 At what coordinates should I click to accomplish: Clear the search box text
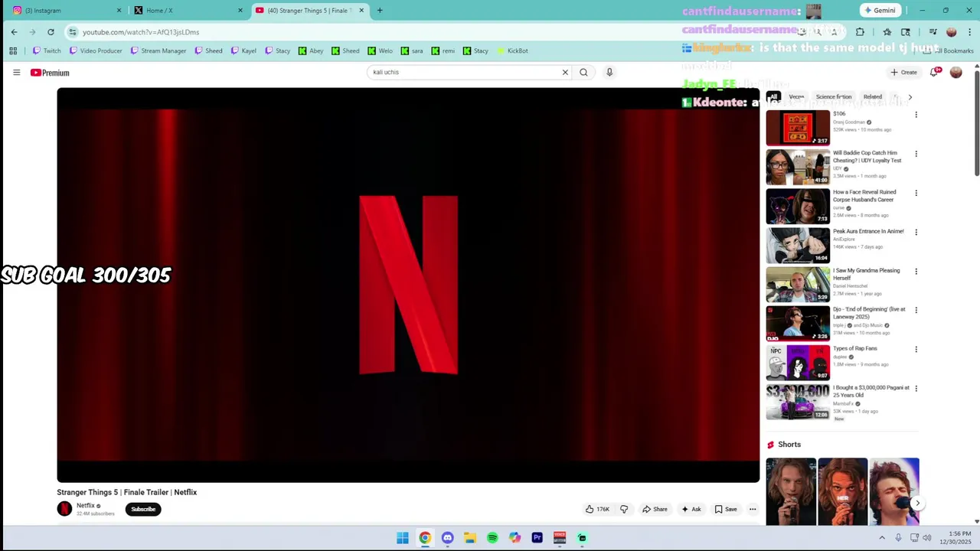pyautogui.click(x=565, y=72)
